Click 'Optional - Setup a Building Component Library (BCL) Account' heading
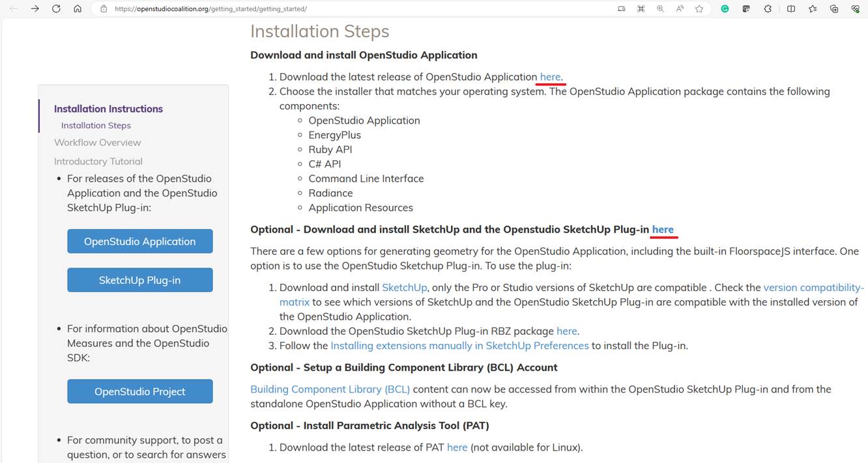 404,368
